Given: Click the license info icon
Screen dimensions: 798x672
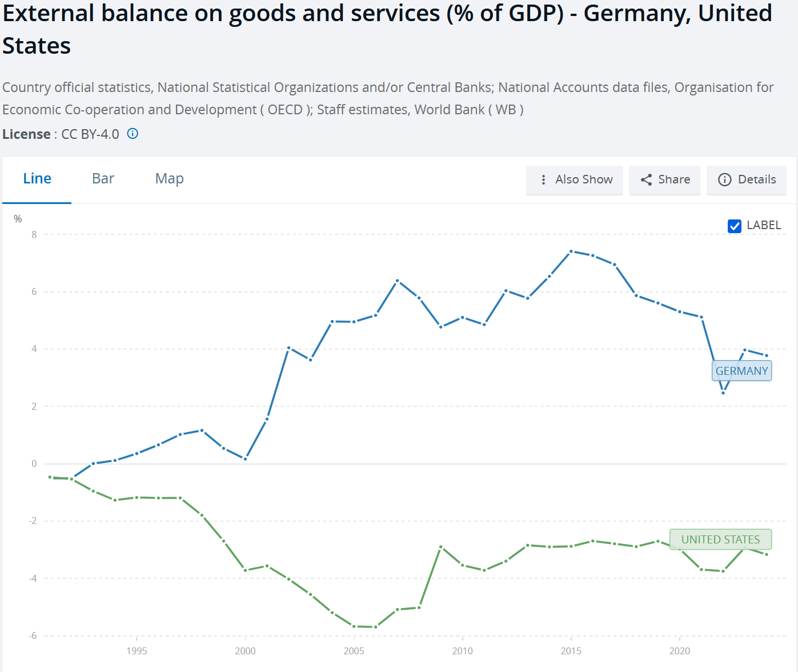Looking at the screenshot, I should point(133,134).
